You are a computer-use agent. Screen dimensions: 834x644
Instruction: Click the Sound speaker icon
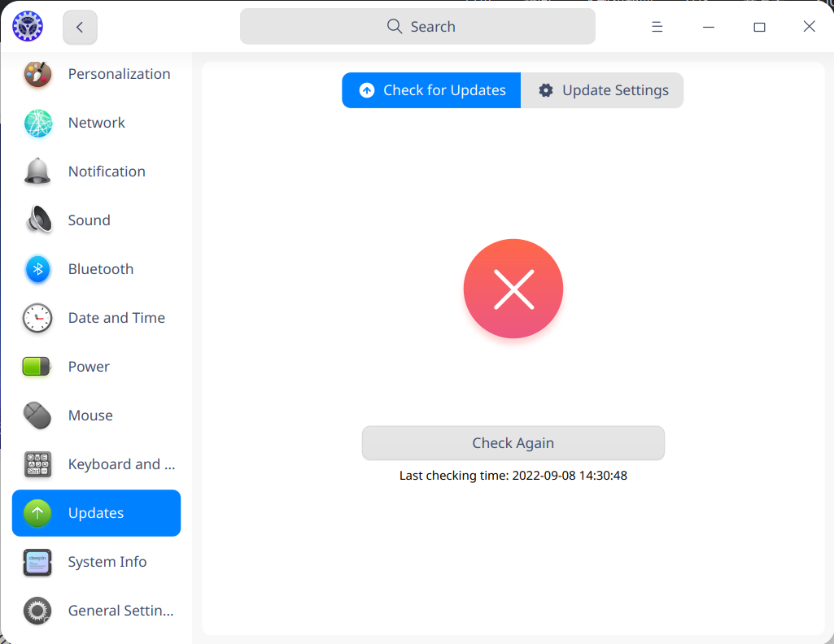point(37,220)
